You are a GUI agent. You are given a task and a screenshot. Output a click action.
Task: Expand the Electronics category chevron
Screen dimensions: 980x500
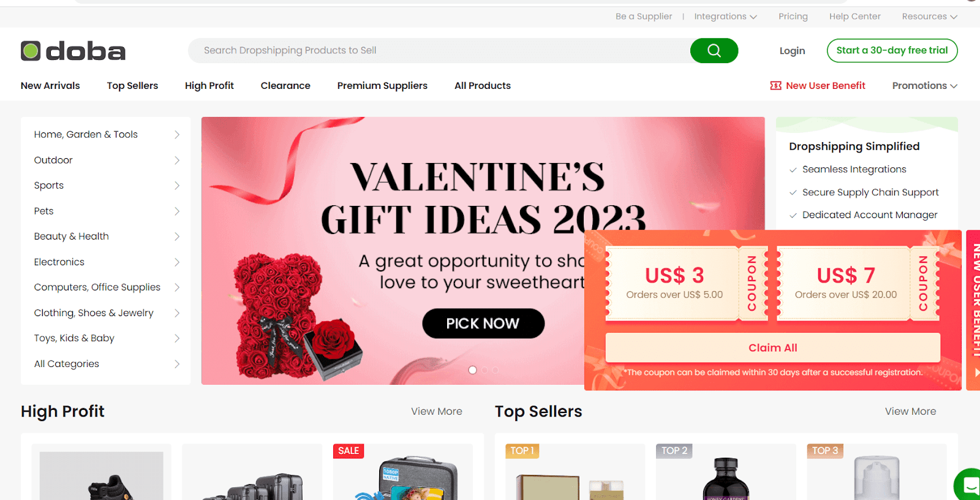(177, 262)
